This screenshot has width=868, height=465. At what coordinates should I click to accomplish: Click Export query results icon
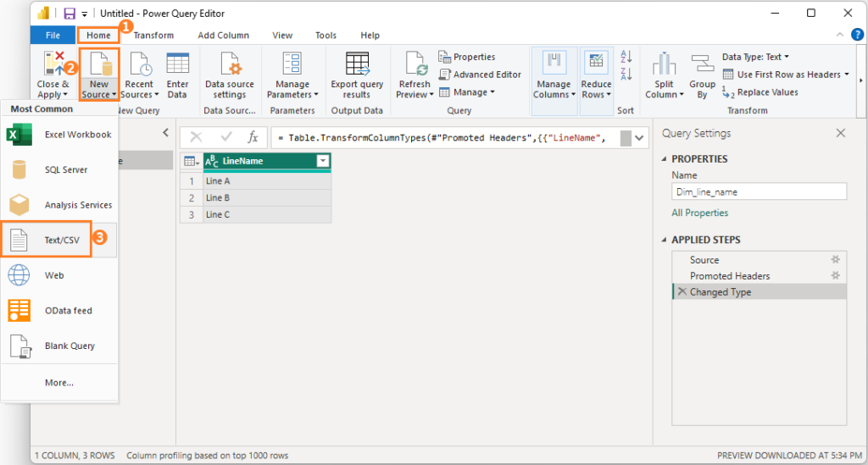[x=357, y=64]
